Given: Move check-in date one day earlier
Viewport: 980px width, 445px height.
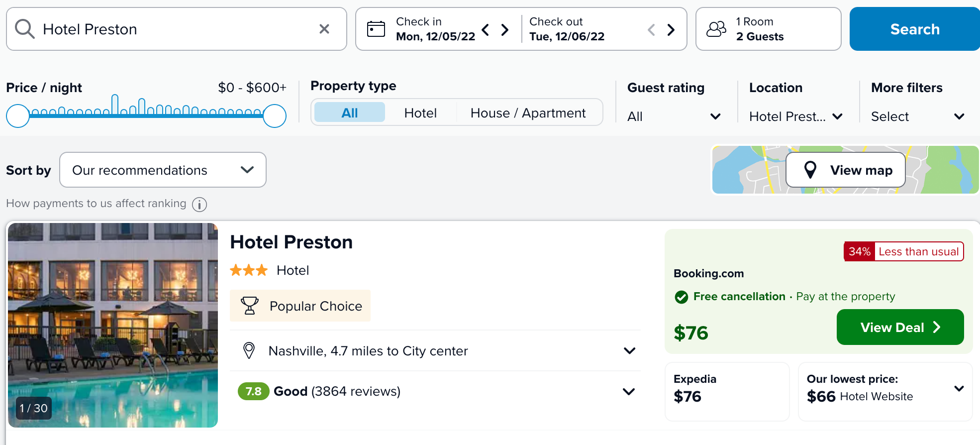Looking at the screenshot, I should coord(486,30).
